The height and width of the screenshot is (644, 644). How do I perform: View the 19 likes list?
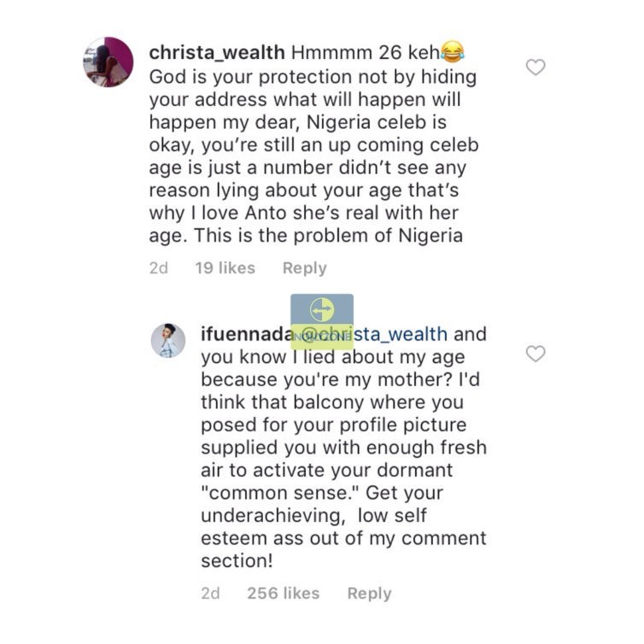point(225,268)
